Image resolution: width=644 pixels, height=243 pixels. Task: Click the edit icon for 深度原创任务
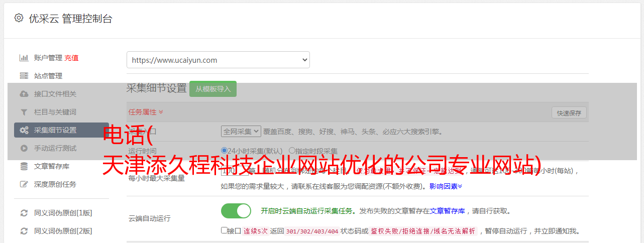24,184
